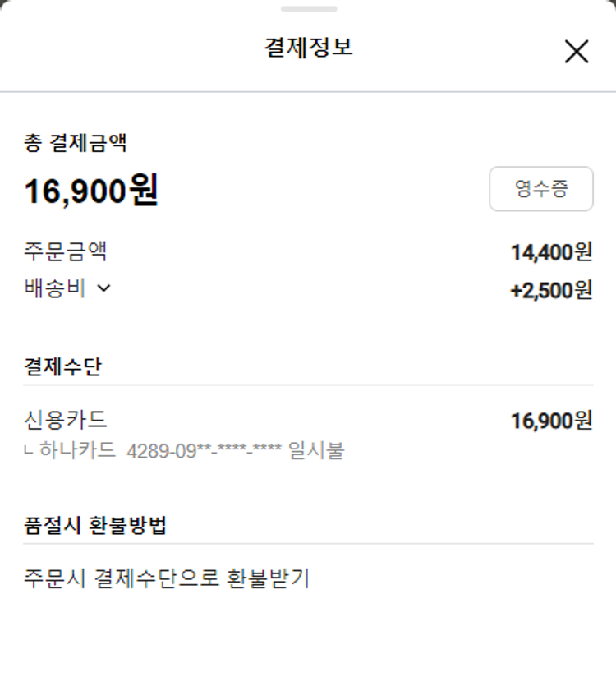Click the drag handle bar at top
This screenshot has width=616, height=677.
tap(308, 9)
